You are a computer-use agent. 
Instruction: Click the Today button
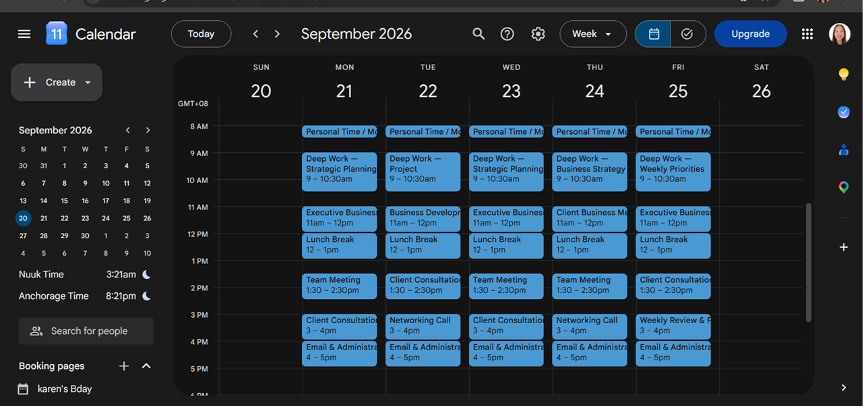point(201,34)
